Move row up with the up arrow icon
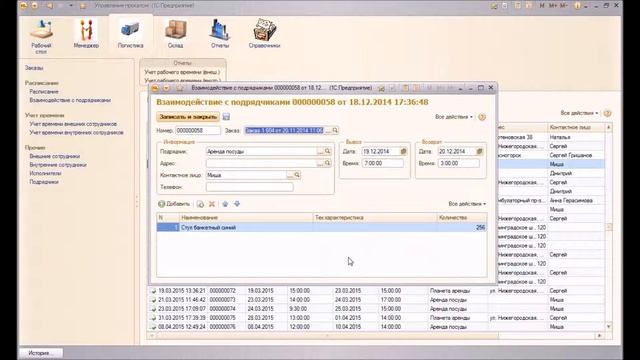Screen dimensions: 640x360 pos(225,204)
